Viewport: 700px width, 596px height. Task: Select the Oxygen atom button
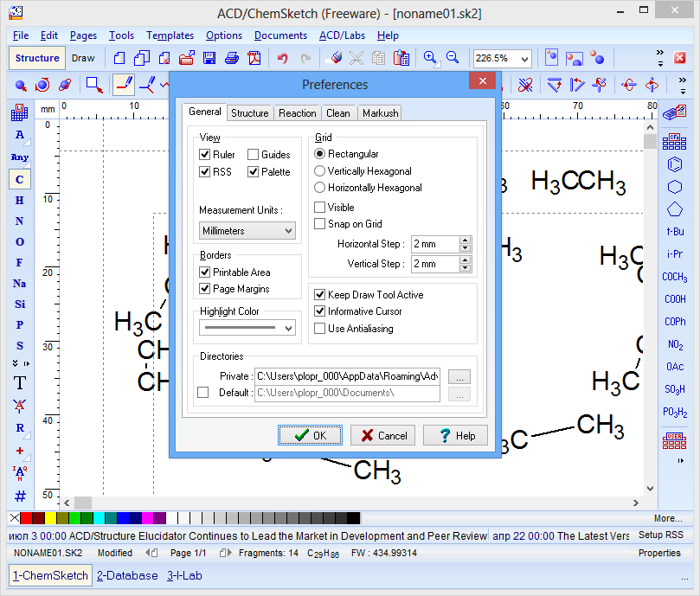coord(20,242)
